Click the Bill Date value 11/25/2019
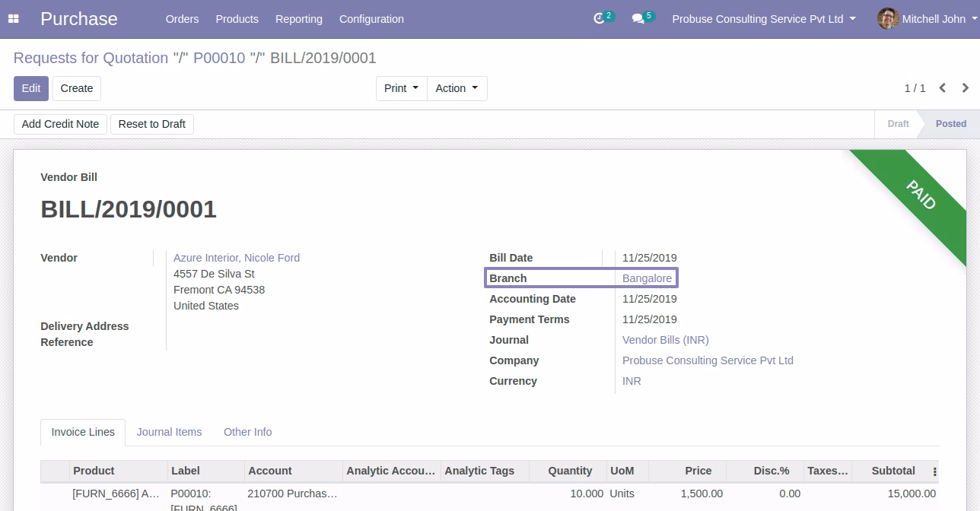This screenshot has width=980, height=511. click(x=649, y=258)
